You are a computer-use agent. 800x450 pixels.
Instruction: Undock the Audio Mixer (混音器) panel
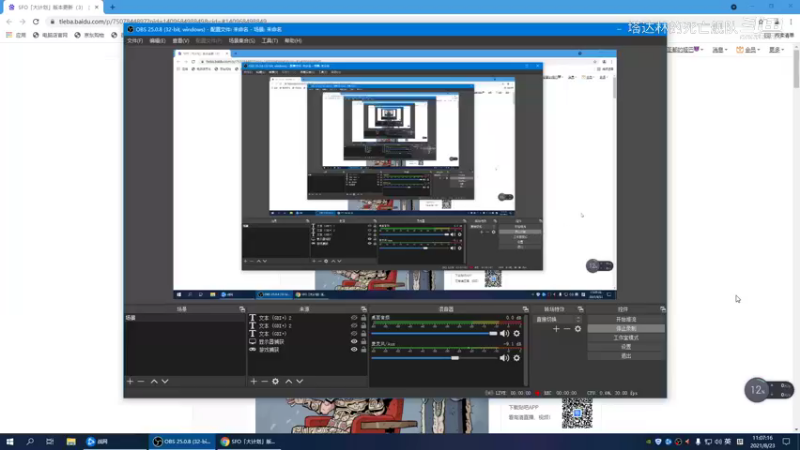(x=525, y=309)
